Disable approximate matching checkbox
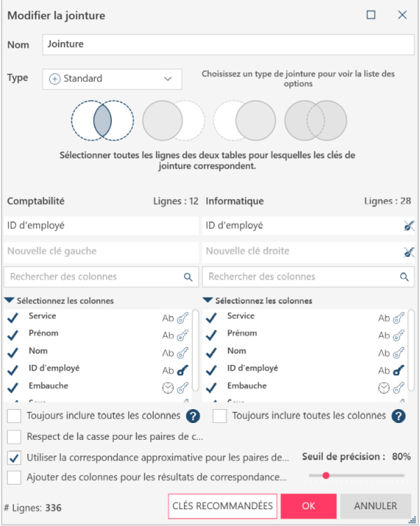This screenshot has height=526, width=420. point(14,457)
